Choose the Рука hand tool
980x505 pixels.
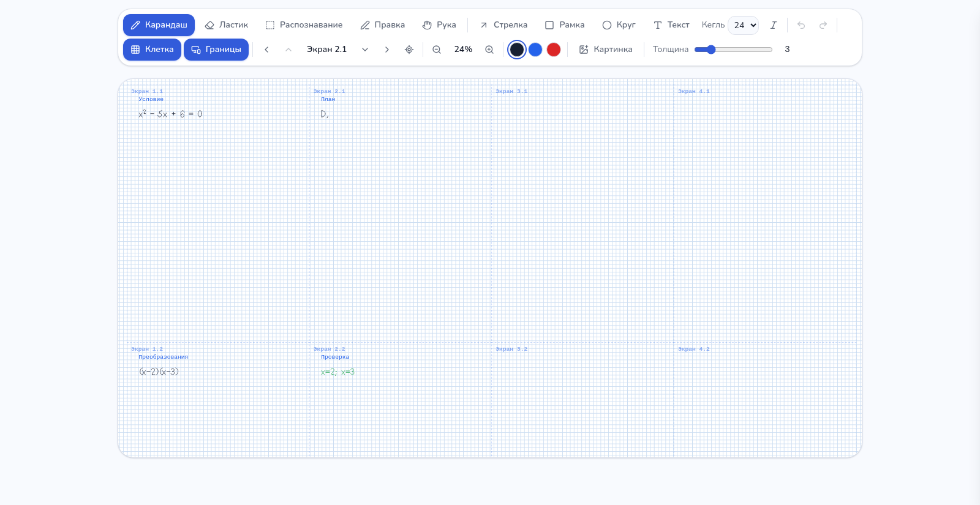click(439, 25)
